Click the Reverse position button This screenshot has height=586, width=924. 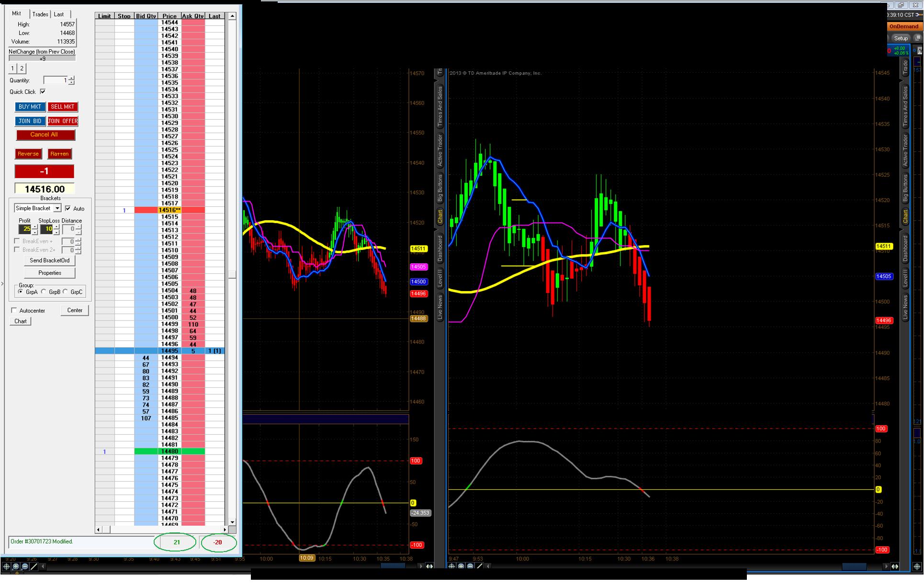(28, 154)
